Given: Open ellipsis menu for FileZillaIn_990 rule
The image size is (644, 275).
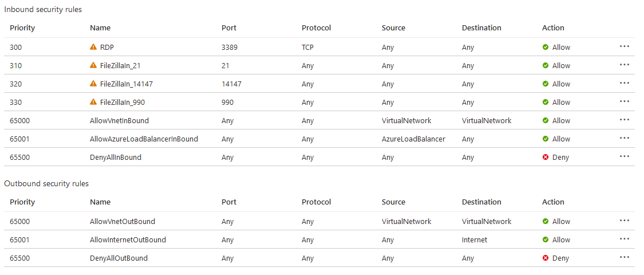Looking at the screenshot, I should (x=625, y=101).
